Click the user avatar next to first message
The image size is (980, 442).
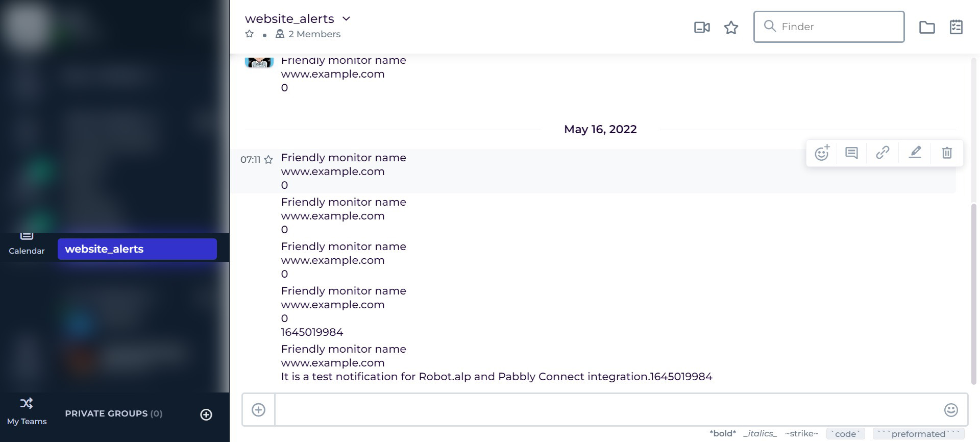pyautogui.click(x=259, y=61)
